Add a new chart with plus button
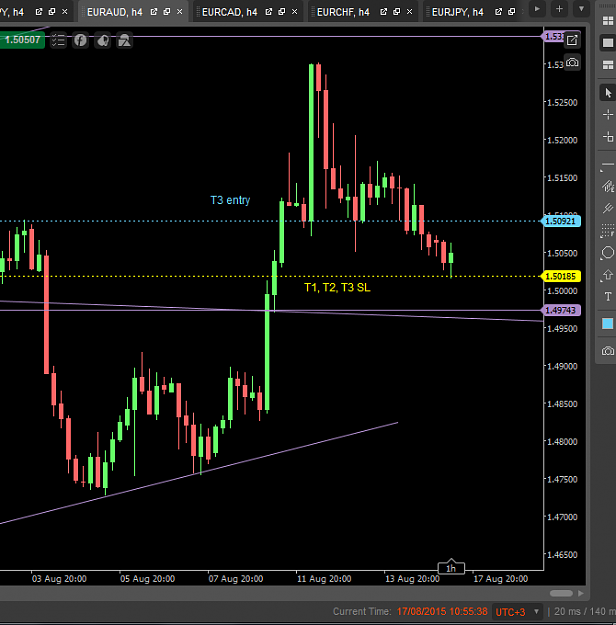 [x=559, y=8]
